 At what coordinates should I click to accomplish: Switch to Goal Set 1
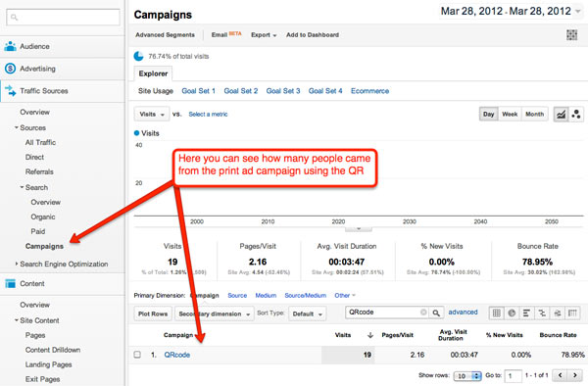click(x=198, y=91)
